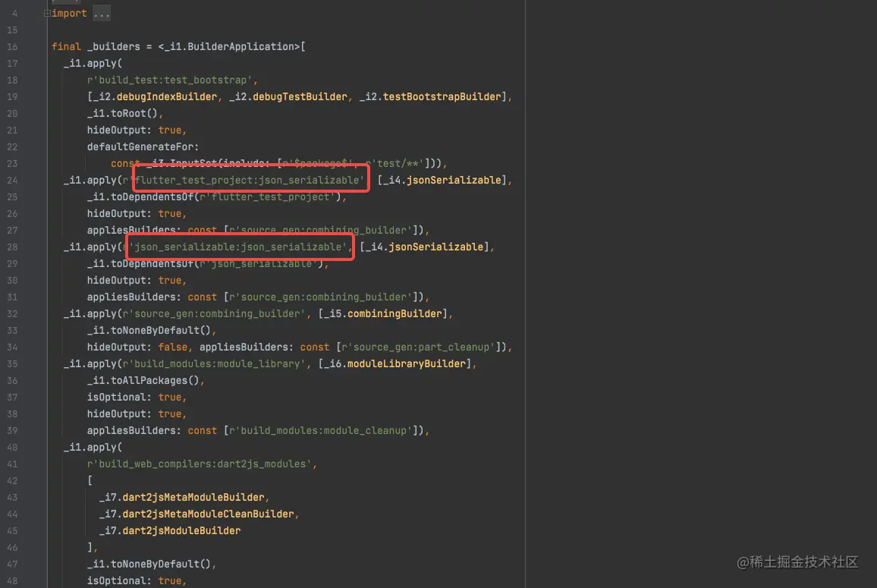Screen dimensions: 877x588
Task: Click the false value on line 34
Action: [172, 347]
